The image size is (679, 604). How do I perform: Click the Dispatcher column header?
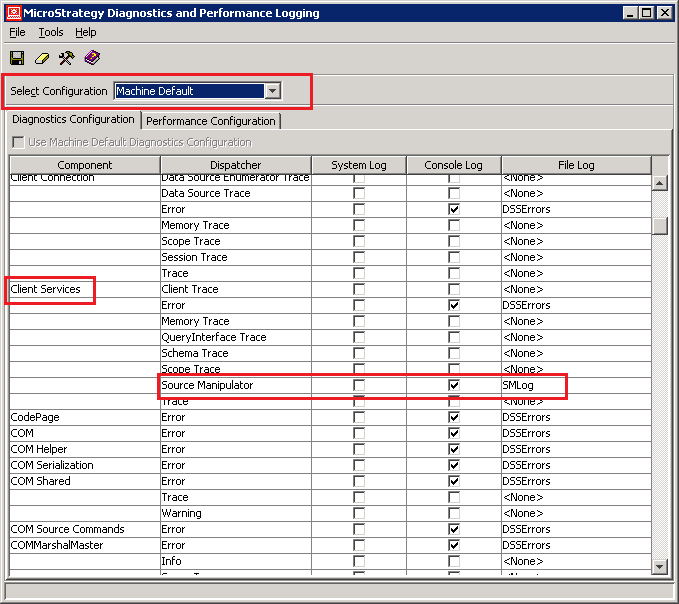point(235,165)
